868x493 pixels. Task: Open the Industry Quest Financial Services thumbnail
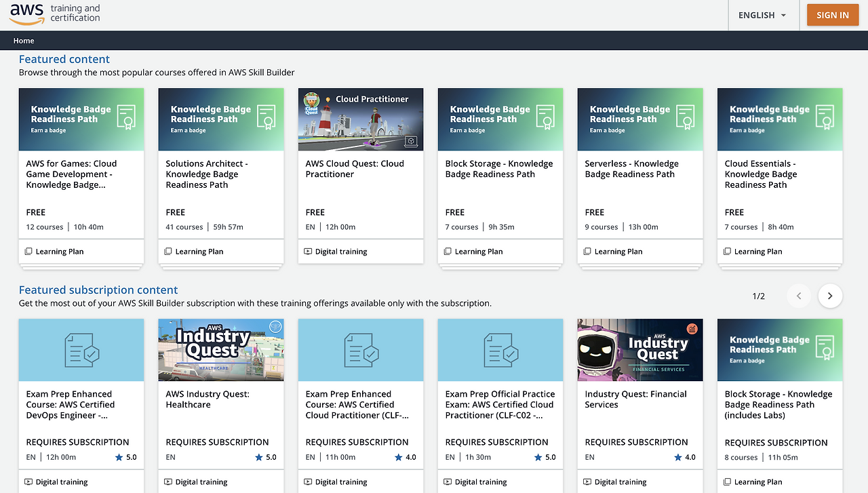[x=640, y=350]
